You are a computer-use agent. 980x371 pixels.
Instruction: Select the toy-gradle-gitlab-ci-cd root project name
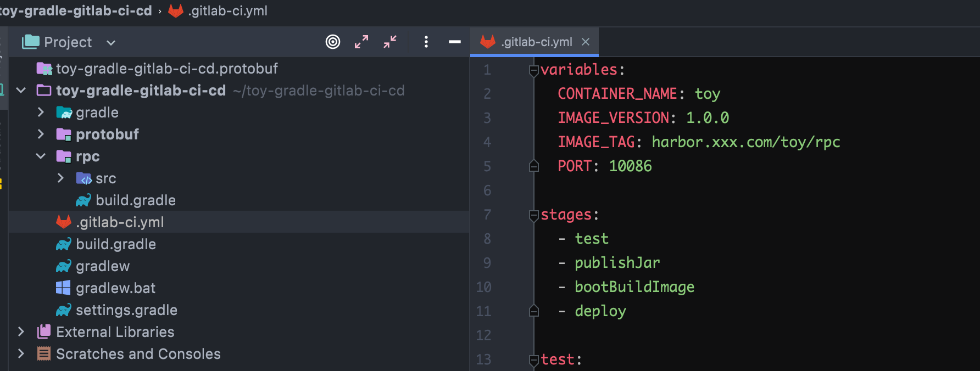141,91
